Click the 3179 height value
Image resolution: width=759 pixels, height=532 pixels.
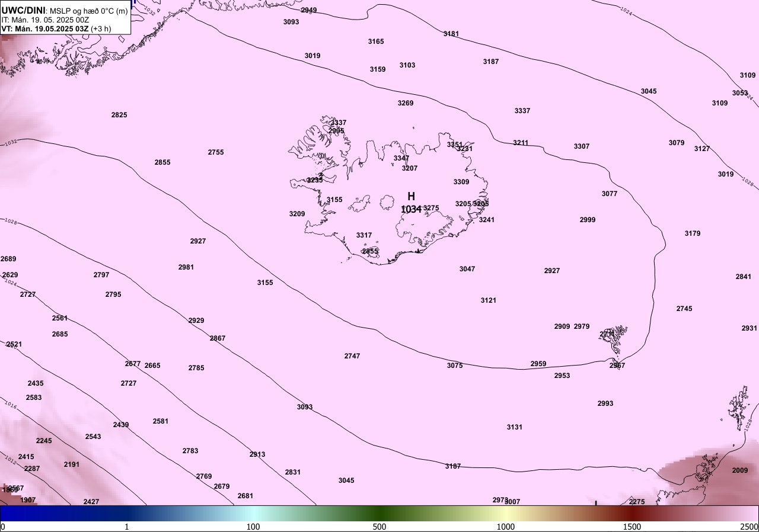(693, 233)
